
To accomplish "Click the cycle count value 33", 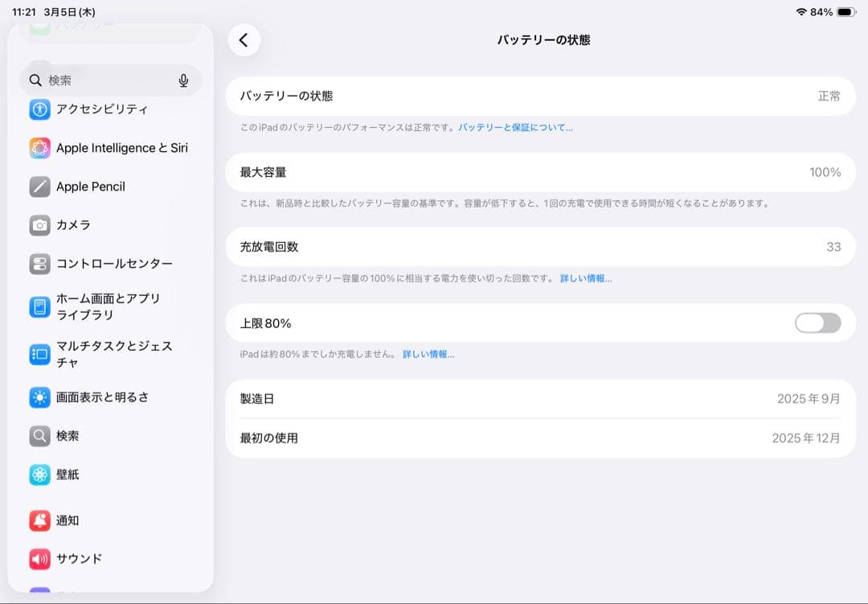I will point(833,247).
